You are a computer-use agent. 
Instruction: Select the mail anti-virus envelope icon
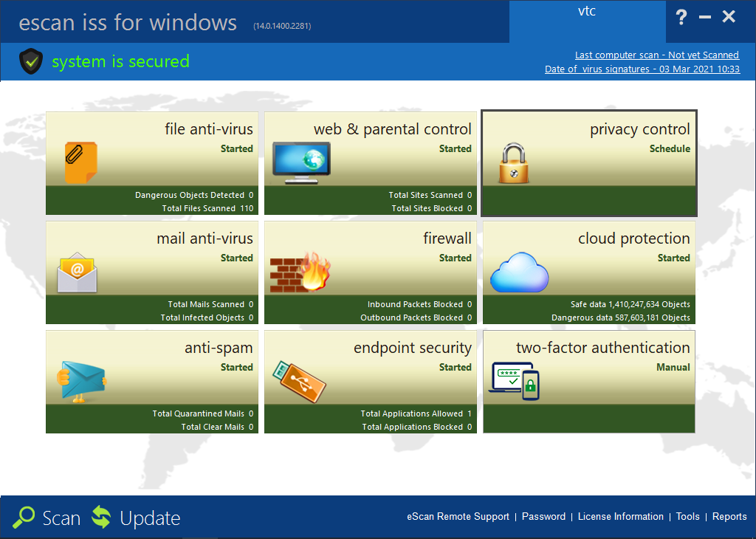tap(78, 272)
